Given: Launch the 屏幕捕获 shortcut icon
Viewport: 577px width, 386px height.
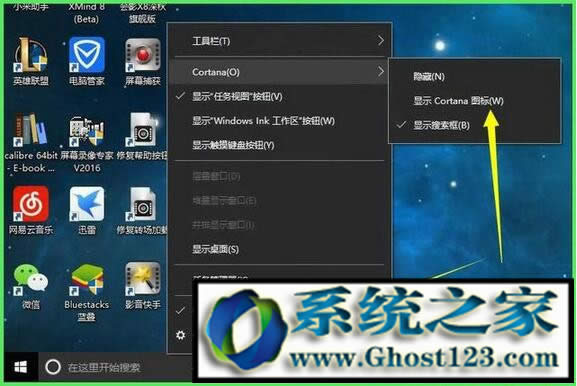Looking at the screenshot, I should point(143,55).
